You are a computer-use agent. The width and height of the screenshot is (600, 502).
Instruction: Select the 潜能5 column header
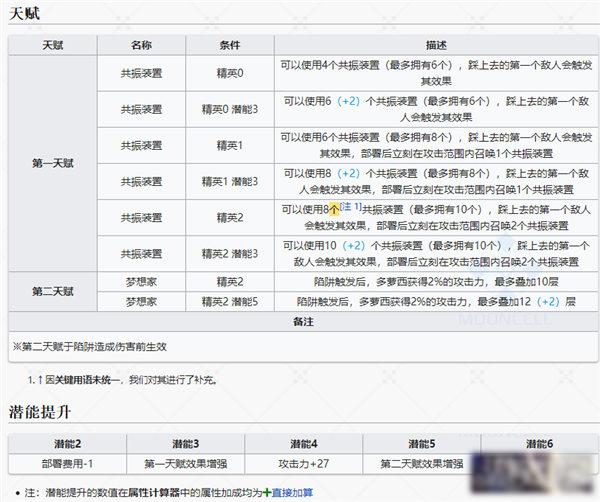pyautogui.click(x=422, y=444)
